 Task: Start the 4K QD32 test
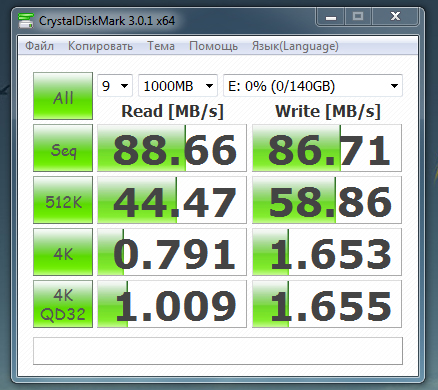click(63, 304)
